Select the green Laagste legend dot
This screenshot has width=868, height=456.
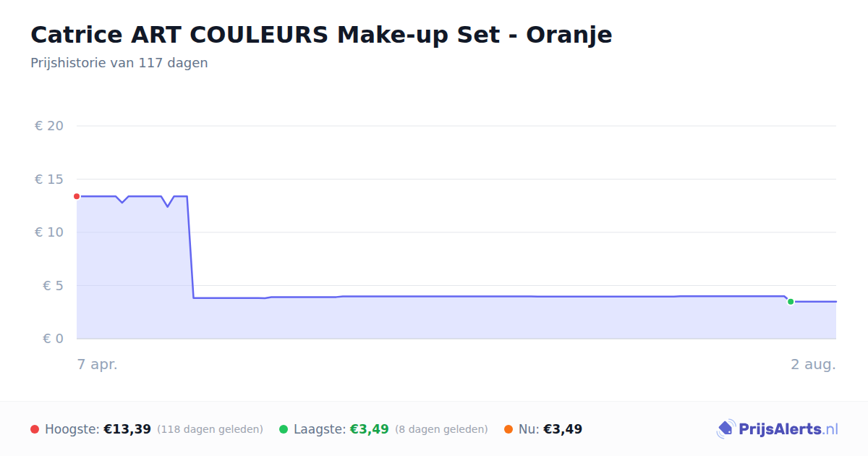coord(284,429)
